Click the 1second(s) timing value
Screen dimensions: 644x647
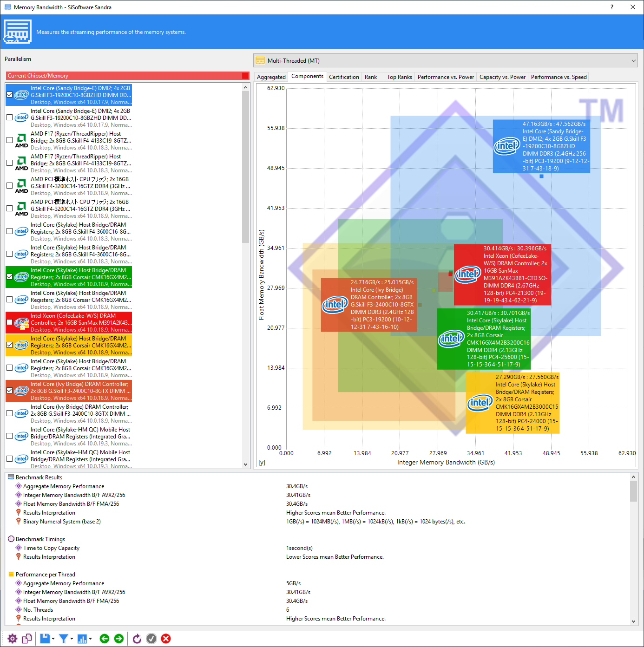coord(299,548)
